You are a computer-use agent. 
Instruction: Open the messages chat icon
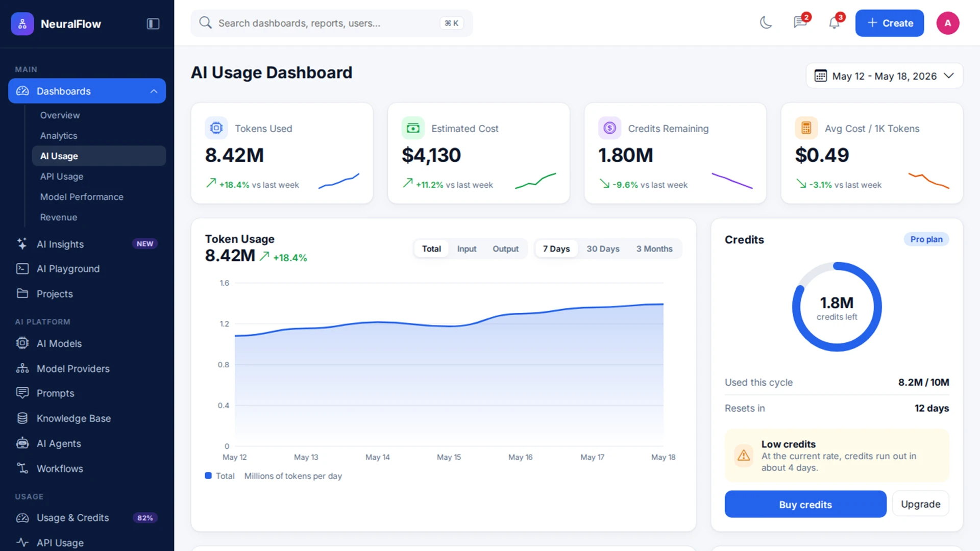point(800,23)
